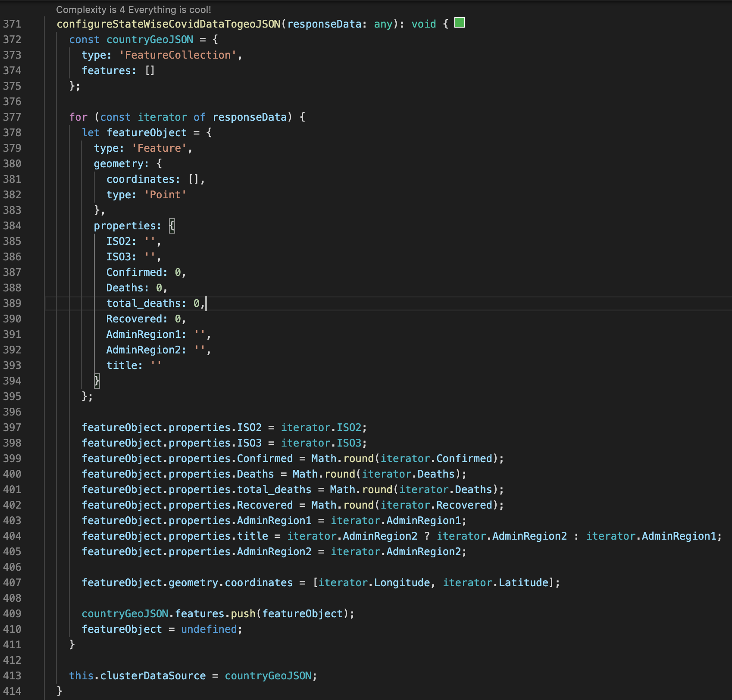
Task: Click 'features: []' on line 374
Action: coord(118,71)
